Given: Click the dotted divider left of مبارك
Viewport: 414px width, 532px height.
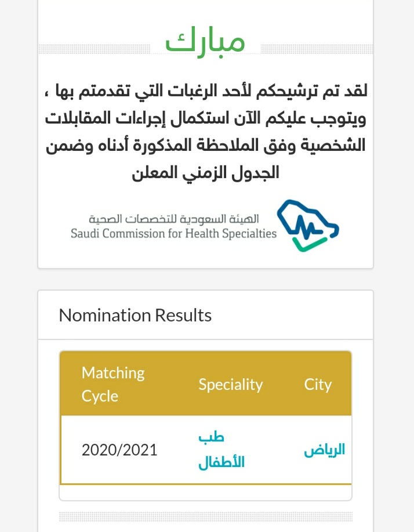Looking at the screenshot, I should (95, 49).
